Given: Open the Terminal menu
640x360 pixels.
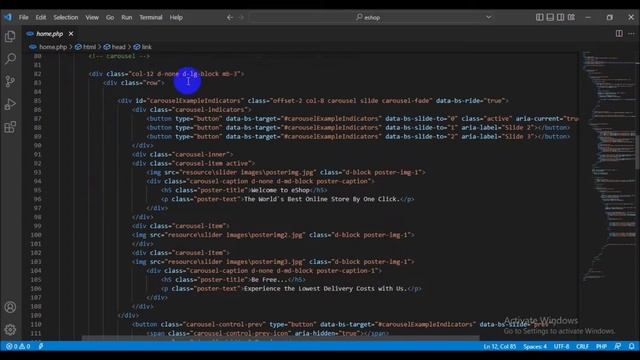Looking at the screenshot, I should pos(151,17).
